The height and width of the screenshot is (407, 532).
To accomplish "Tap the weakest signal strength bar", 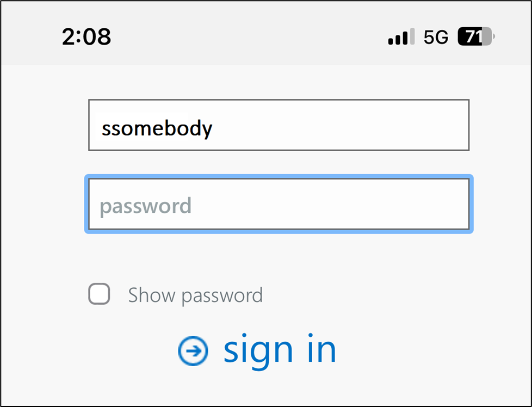I will click(x=391, y=41).
